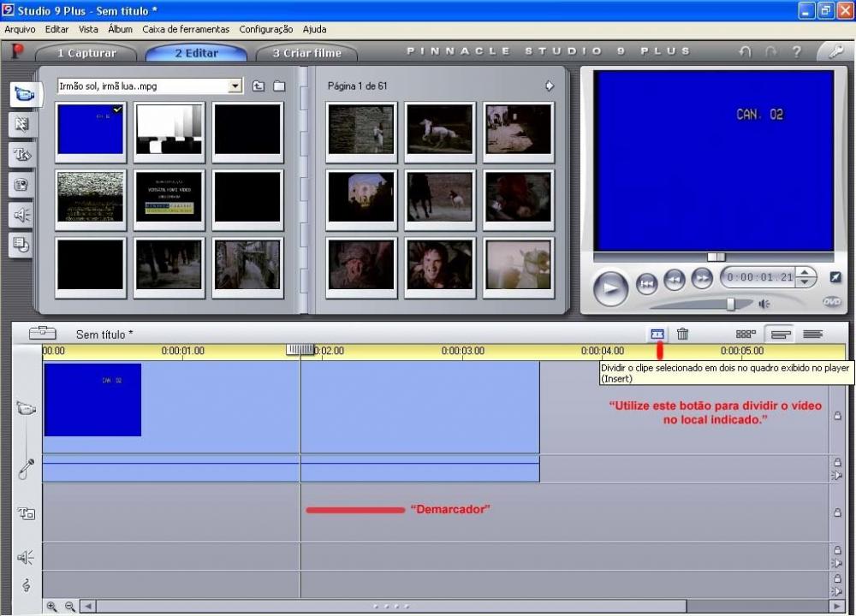Click the undo arrow button

pos(745,52)
